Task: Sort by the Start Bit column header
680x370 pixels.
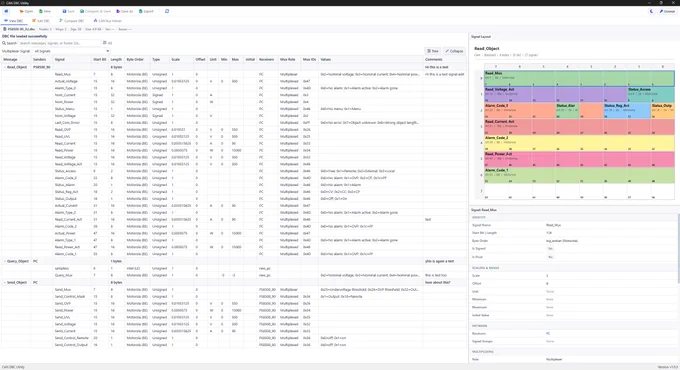Action: [x=100, y=59]
